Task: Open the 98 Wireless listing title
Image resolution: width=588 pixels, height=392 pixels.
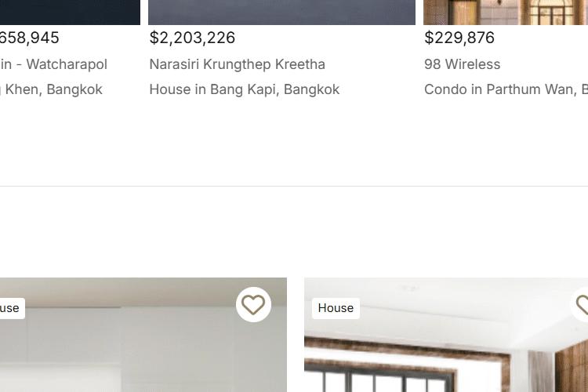Action: tap(462, 64)
